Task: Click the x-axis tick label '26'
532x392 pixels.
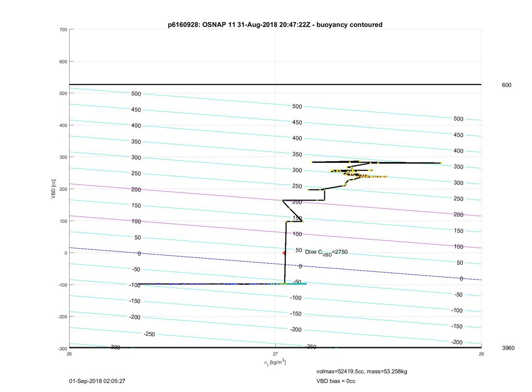Action: click(x=69, y=353)
